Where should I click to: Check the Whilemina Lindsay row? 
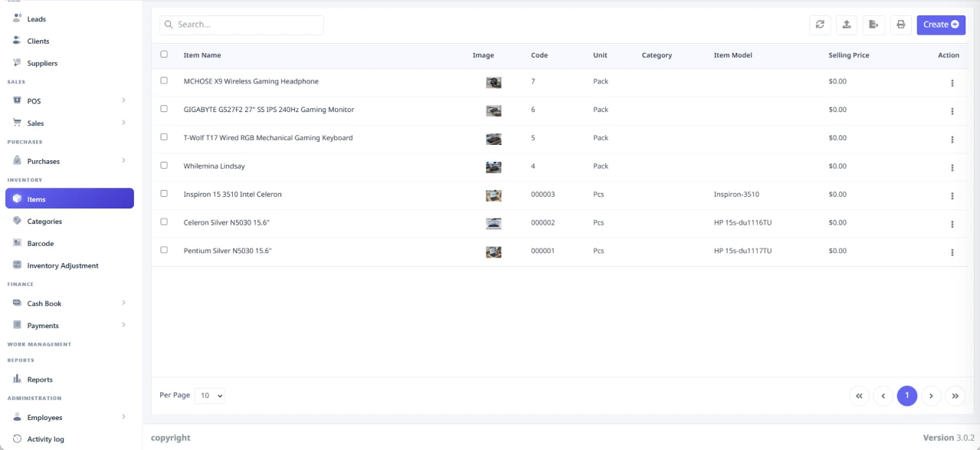(164, 165)
